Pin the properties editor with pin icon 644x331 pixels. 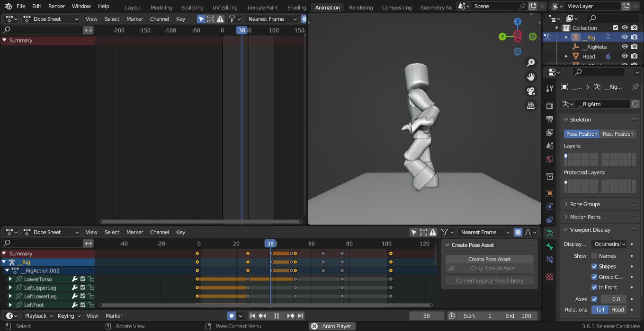(635, 87)
